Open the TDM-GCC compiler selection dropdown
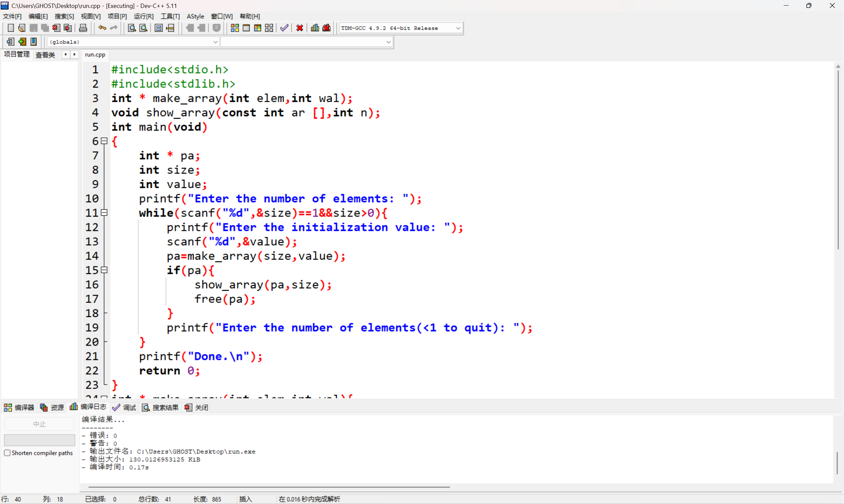This screenshot has height=504, width=844. (x=458, y=28)
